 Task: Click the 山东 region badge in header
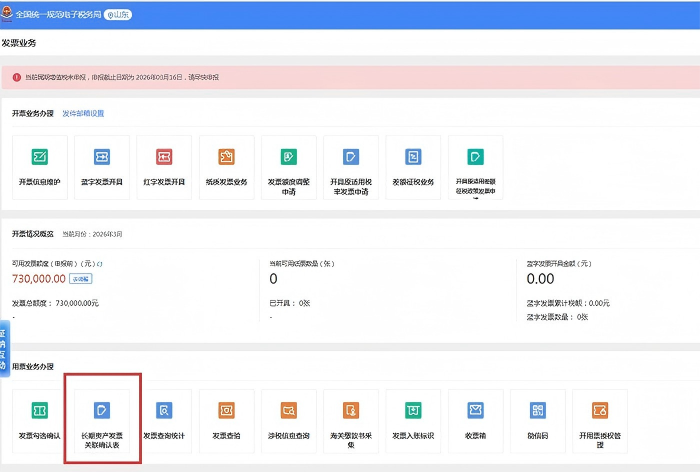(x=118, y=15)
